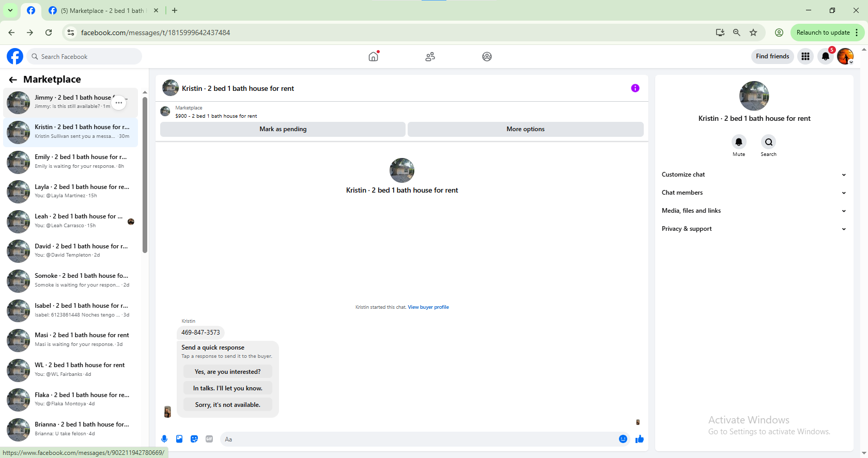Open Emily's conversation

click(x=71, y=162)
